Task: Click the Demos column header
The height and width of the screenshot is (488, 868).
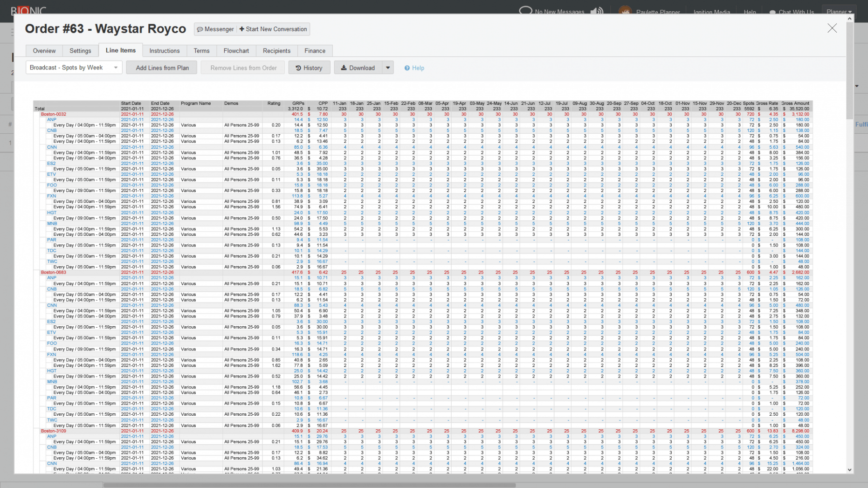Action: 231,103
